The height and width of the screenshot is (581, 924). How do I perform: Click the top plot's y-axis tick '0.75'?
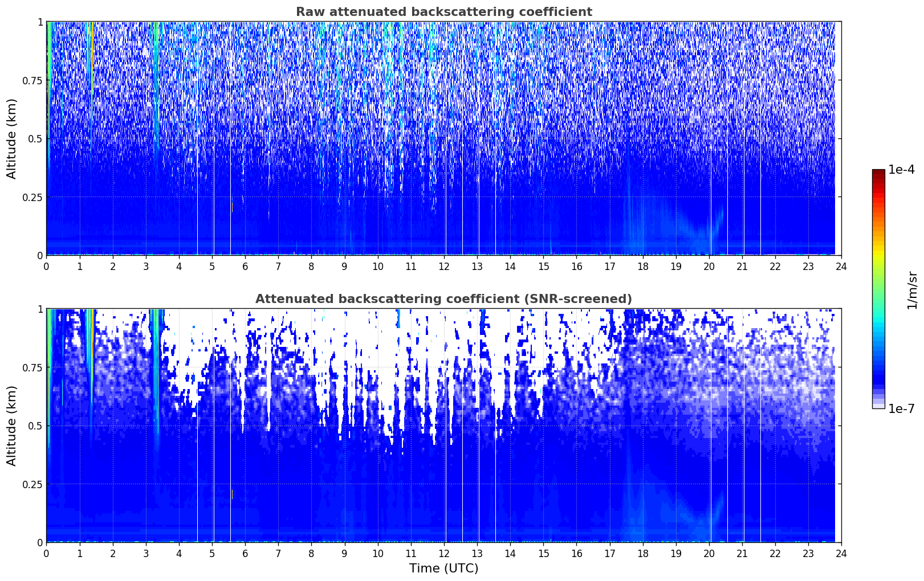[32, 80]
